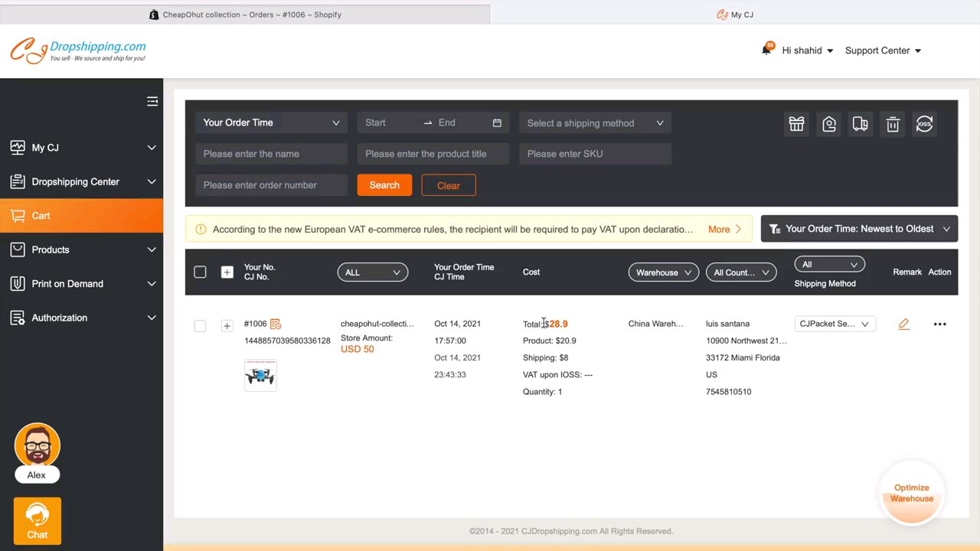Switch to the Shopify Orders #1006 tab
The width and height of the screenshot is (980, 551).
tap(245, 15)
